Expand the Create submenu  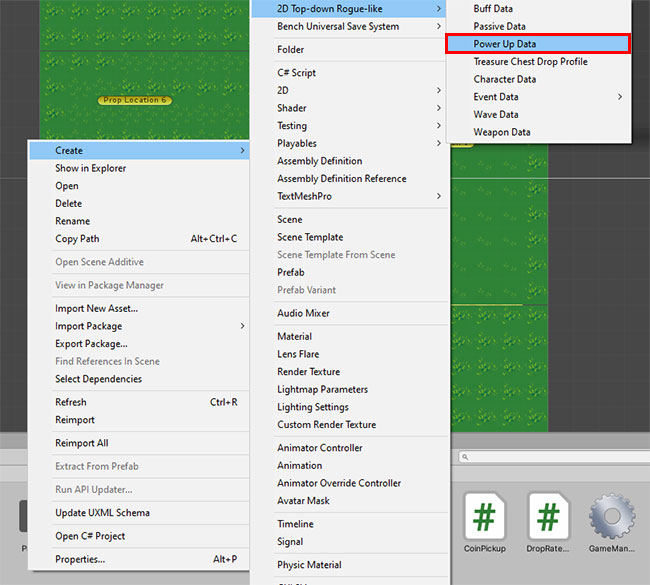coord(139,150)
